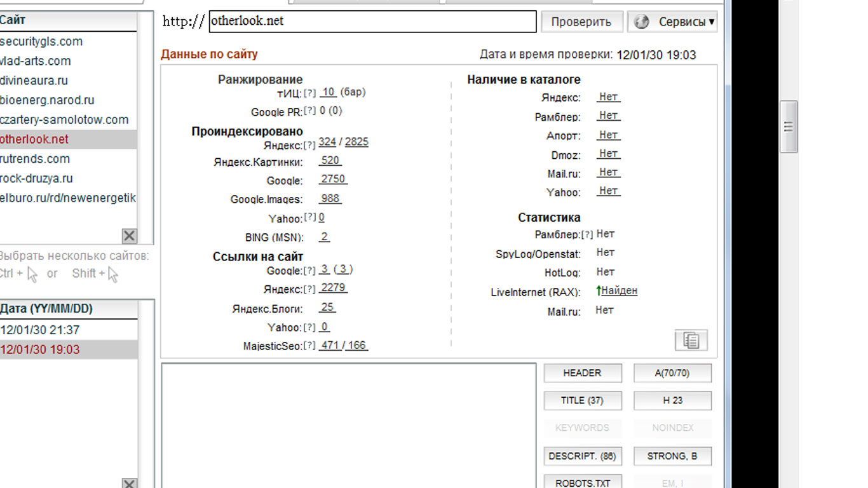Open the Яндекс indexed 2825 link
The image size is (868, 488).
[356, 142]
